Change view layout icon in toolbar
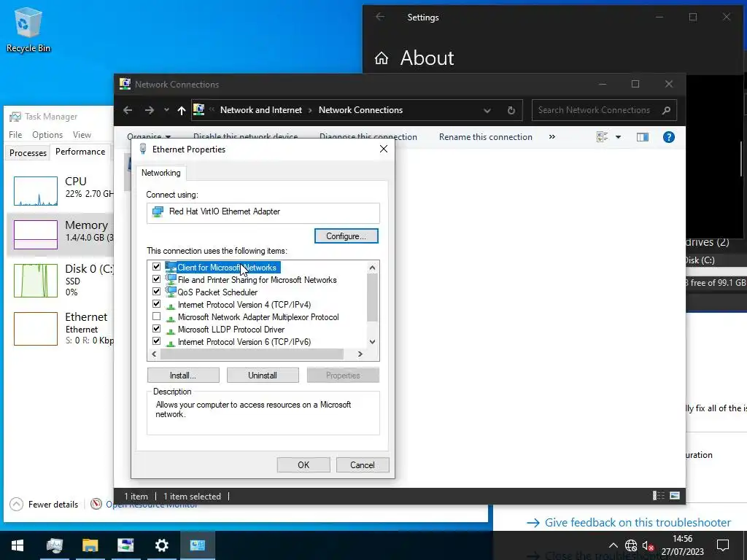The height and width of the screenshot is (560, 747). (602, 137)
